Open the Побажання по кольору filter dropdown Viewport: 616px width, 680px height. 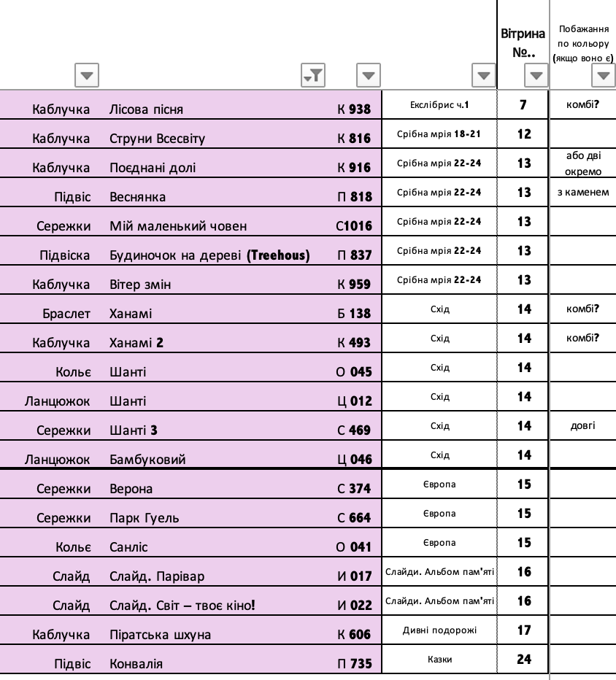(x=604, y=75)
